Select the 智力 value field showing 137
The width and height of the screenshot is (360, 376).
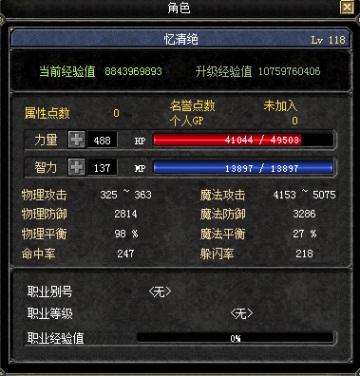tap(102, 168)
